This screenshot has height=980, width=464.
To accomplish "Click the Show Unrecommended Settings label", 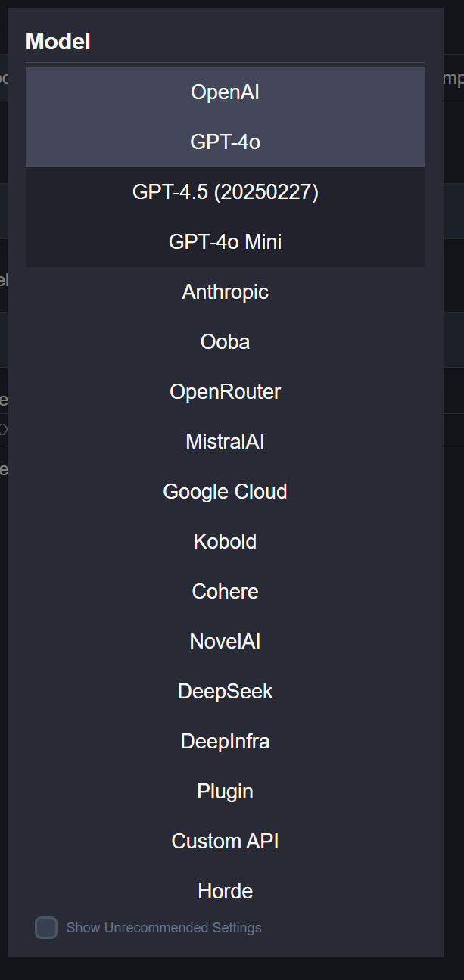I will (x=163, y=928).
